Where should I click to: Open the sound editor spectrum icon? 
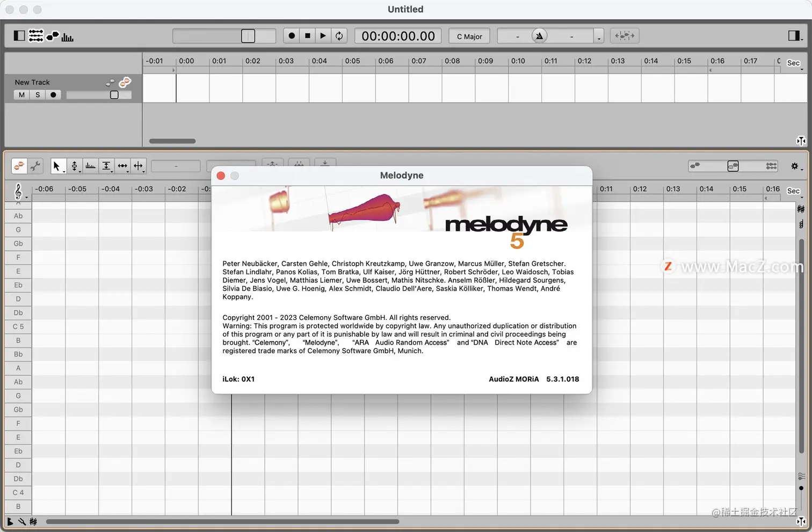67,37
